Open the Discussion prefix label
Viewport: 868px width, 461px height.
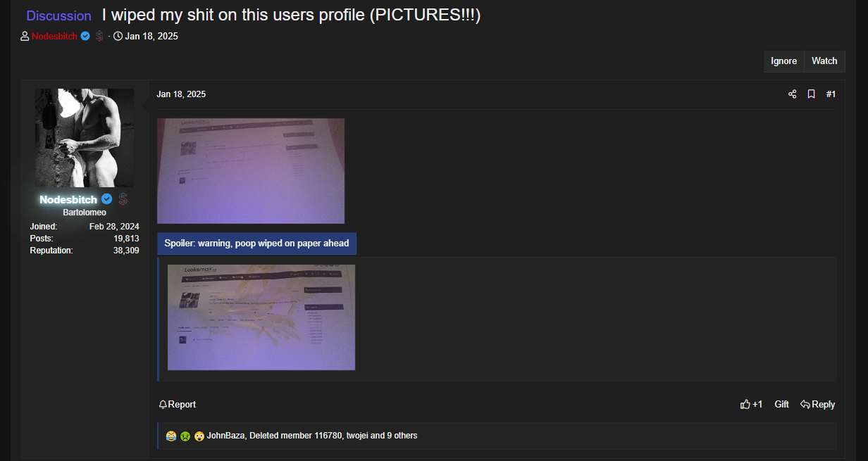(58, 15)
